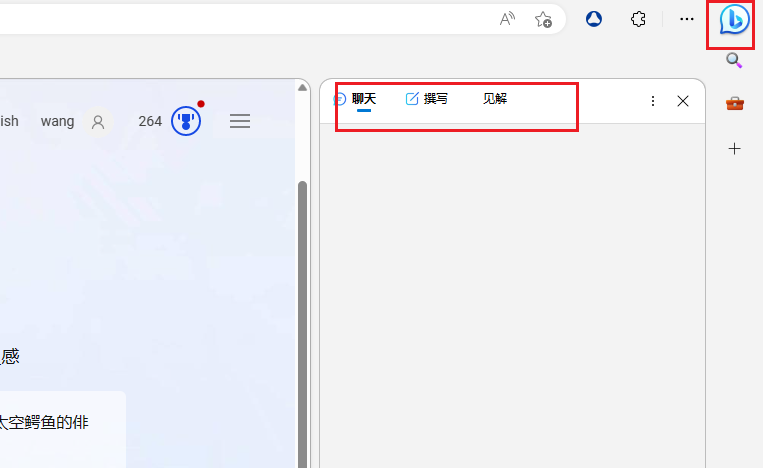Open the Rewards trophy medal icon

click(x=186, y=121)
